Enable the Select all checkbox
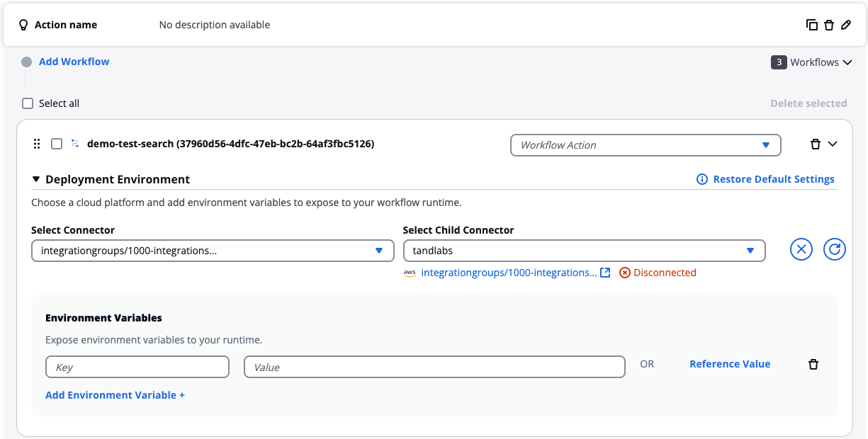The height and width of the screenshot is (439, 868). [x=27, y=103]
